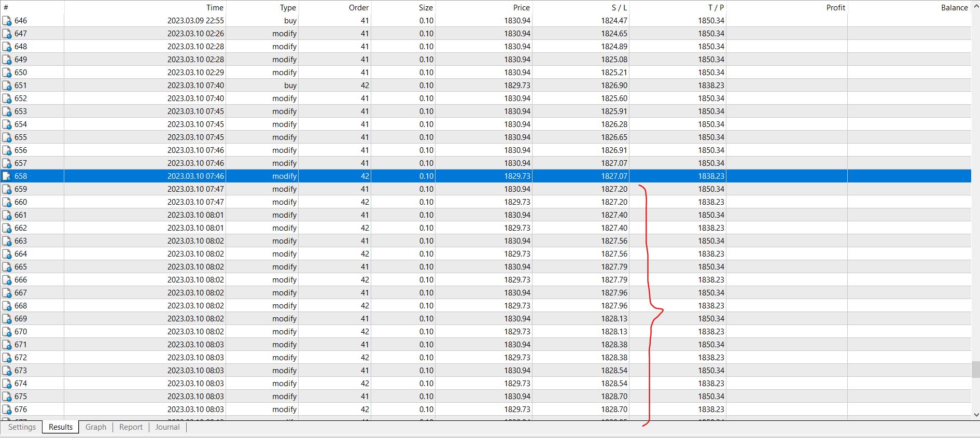Click S/L value 1825.21 in row 650
Screen dimensions: 980x438
614,73
